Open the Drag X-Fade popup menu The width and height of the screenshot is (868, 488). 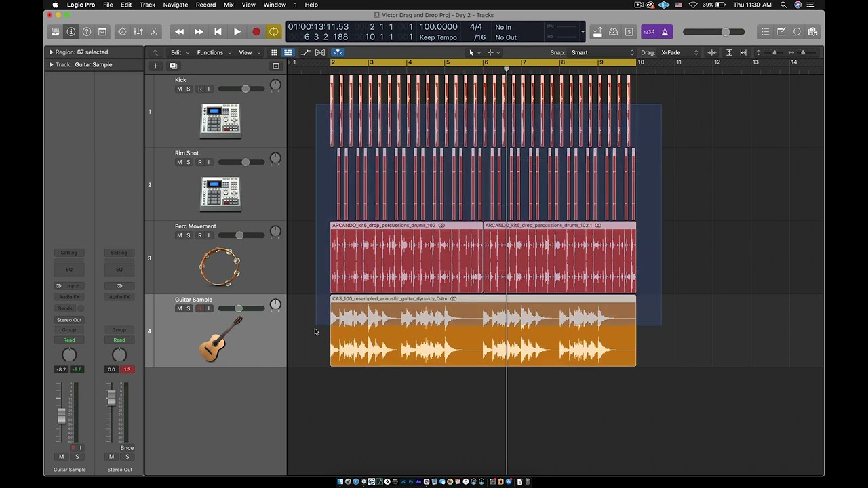[679, 52]
